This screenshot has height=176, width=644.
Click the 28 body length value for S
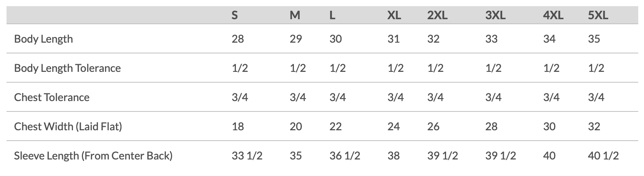click(x=238, y=39)
